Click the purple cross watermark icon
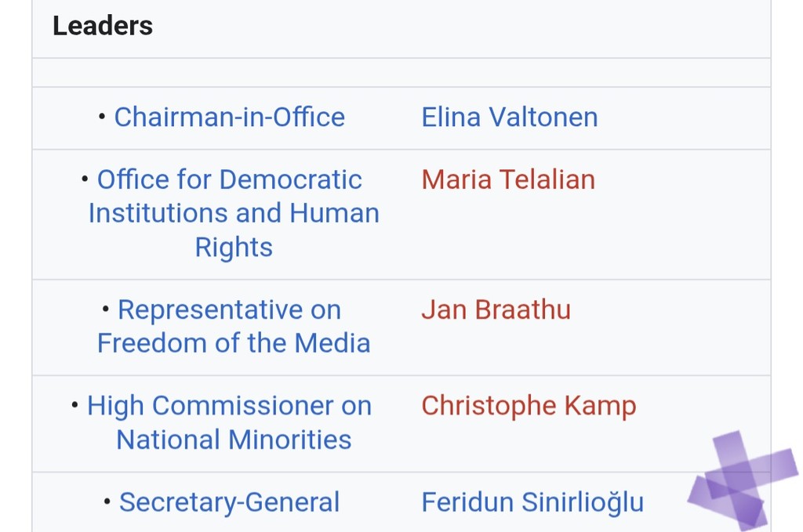Viewport: 803px width, 532px height. click(x=742, y=480)
